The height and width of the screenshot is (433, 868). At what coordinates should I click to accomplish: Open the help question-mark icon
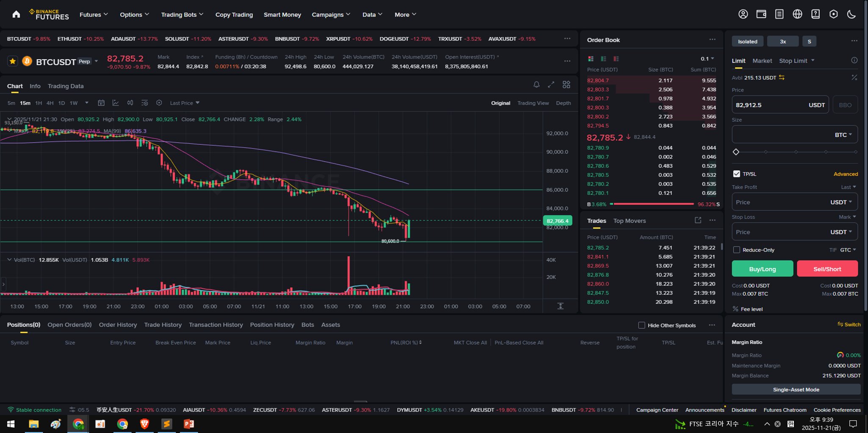pyautogui.click(x=815, y=14)
